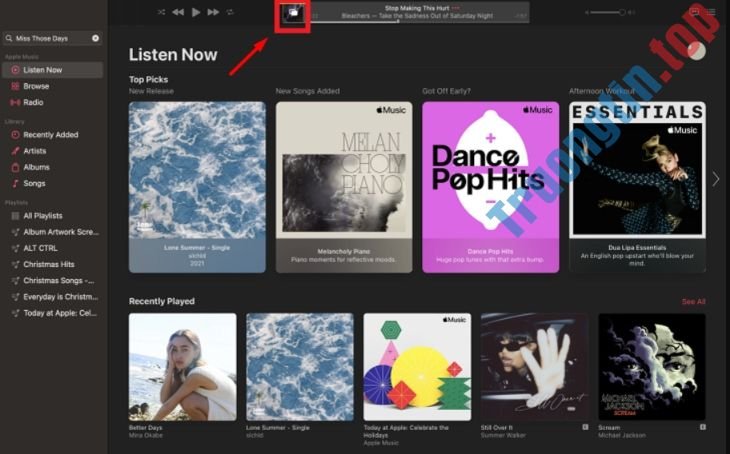Viewport: 730px width, 454px height.
Task: Select Recently Added in Library
Action: (x=50, y=135)
